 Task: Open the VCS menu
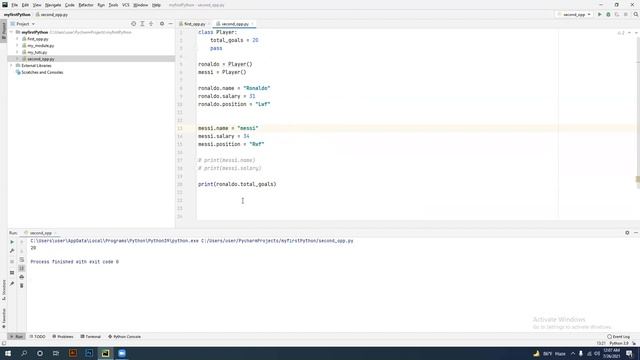[125, 5]
